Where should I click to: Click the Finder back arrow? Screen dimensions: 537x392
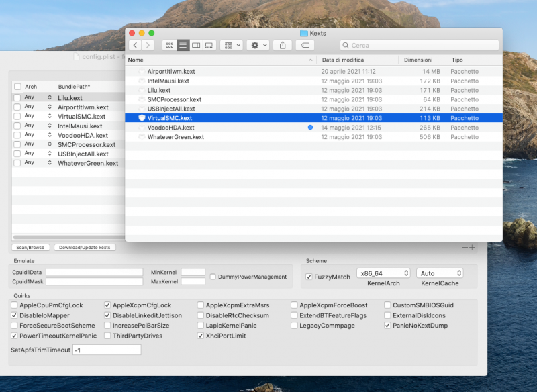point(136,45)
